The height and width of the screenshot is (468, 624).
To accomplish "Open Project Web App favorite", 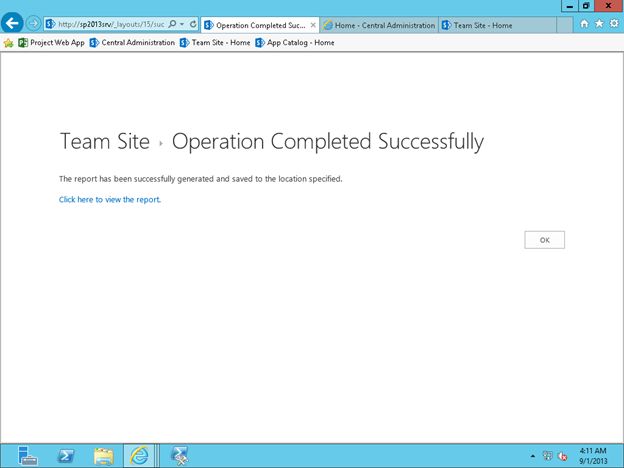I will [x=52, y=43].
